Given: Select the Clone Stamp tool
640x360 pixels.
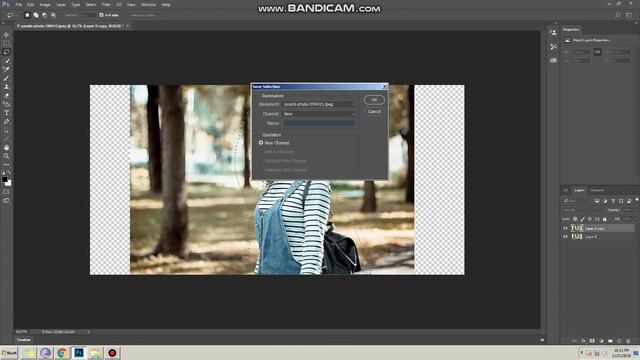Looking at the screenshot, I should click(6, 87).
